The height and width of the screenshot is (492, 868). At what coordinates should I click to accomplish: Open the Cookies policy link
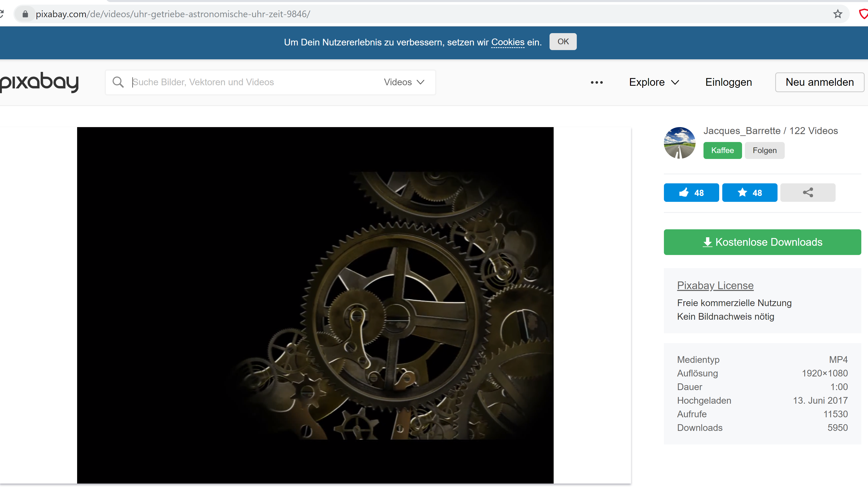pos(507,42)
